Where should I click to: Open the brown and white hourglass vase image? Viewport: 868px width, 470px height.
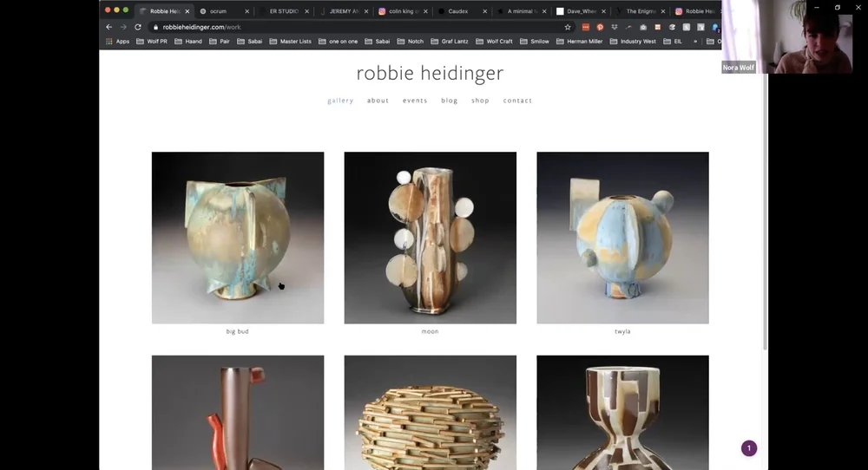622,413
